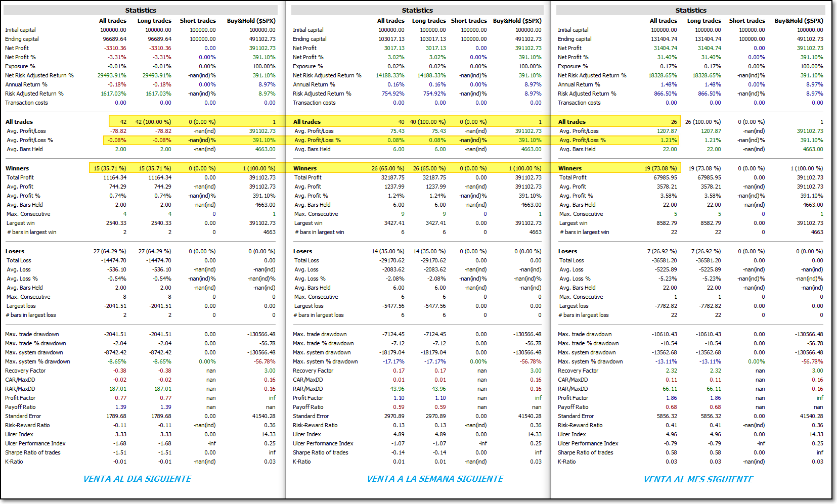Viewport: 837px width, 504px height.
Task: Click All trades Net Risk Adjusted Return 18328.65%
Action: [663, 75]
